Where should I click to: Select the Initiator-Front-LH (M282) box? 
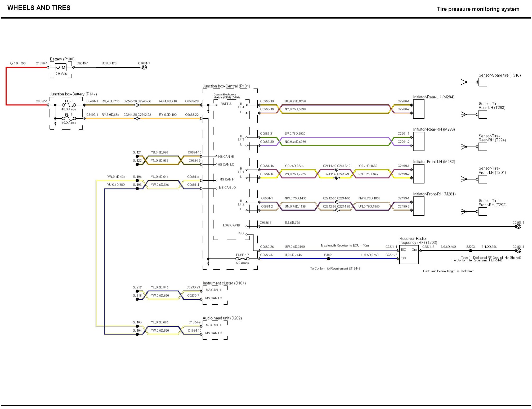(x=418, y=174)
